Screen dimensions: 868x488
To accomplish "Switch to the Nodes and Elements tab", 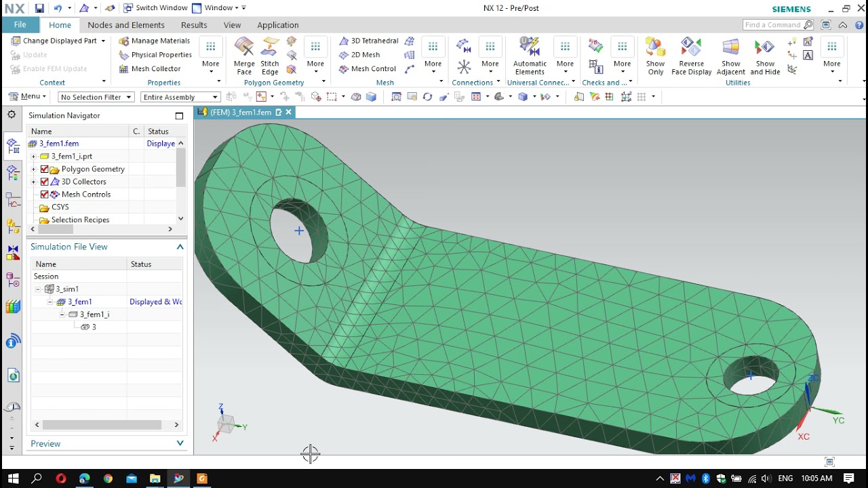I will [126, 25].
